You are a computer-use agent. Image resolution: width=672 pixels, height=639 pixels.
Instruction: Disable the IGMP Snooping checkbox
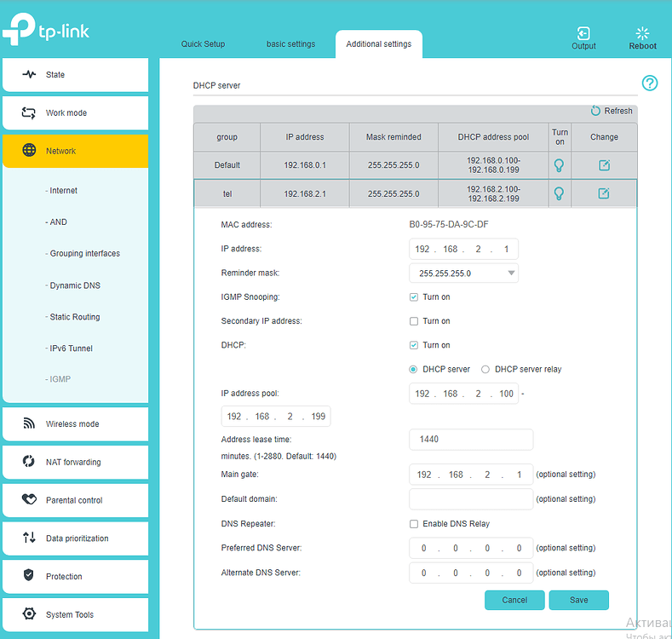pyautogui.click(x=414, y=297)
